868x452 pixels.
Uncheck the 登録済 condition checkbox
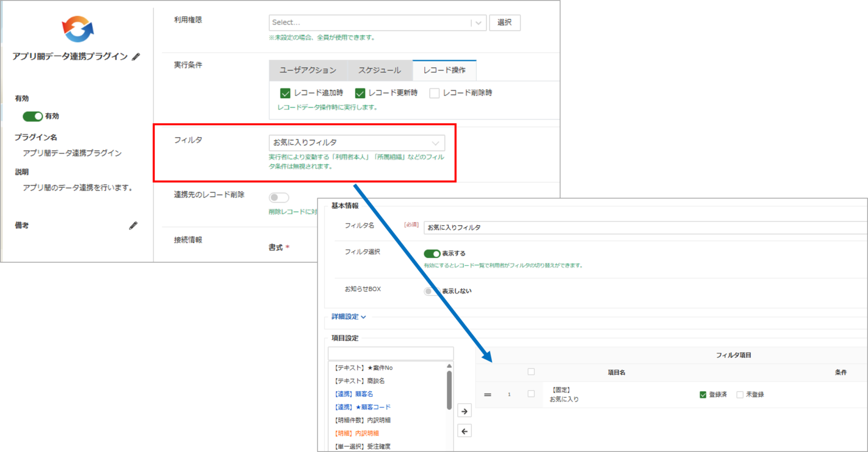[x=703, y=394]
